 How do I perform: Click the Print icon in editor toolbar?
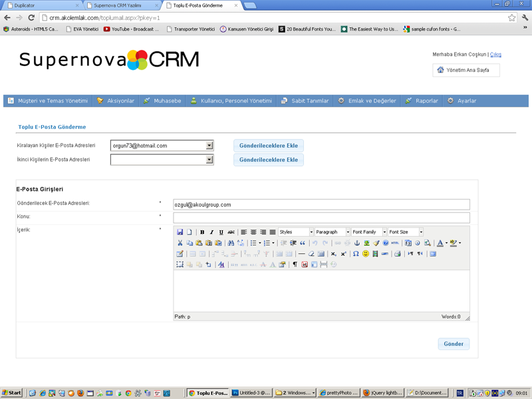[398, 254]
